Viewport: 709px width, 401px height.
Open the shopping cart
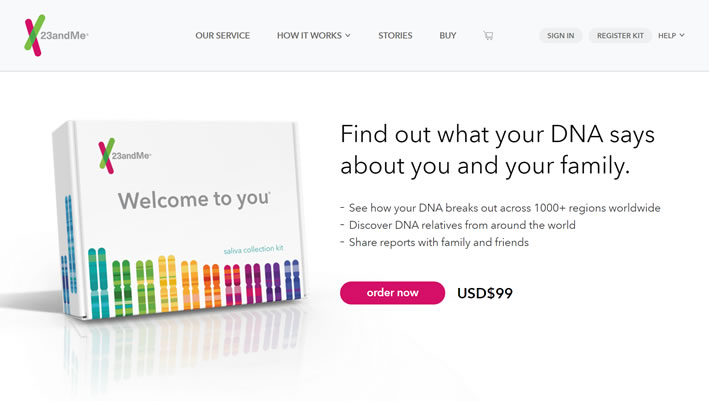(488, 36)
